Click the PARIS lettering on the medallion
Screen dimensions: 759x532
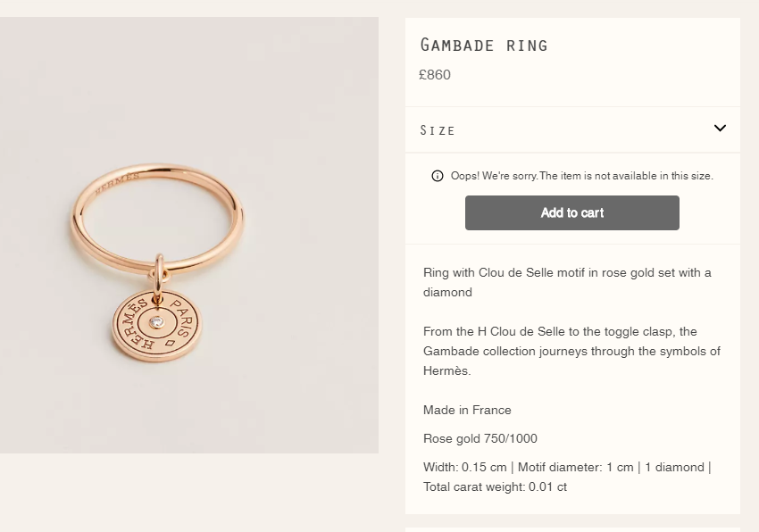point(184,312)
